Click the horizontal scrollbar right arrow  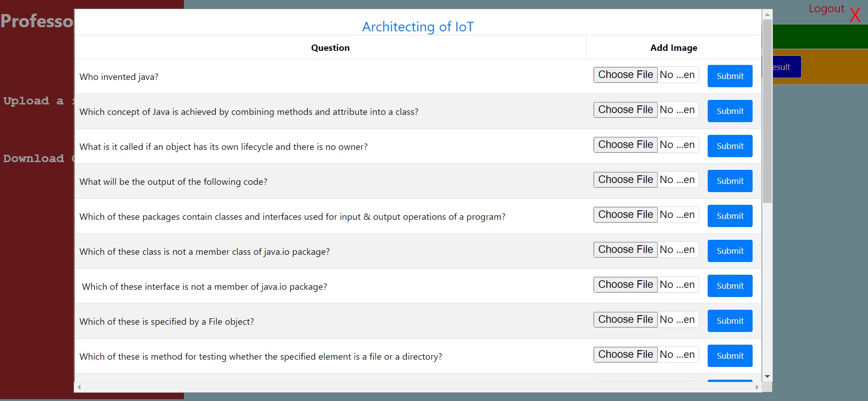(757, 387)
